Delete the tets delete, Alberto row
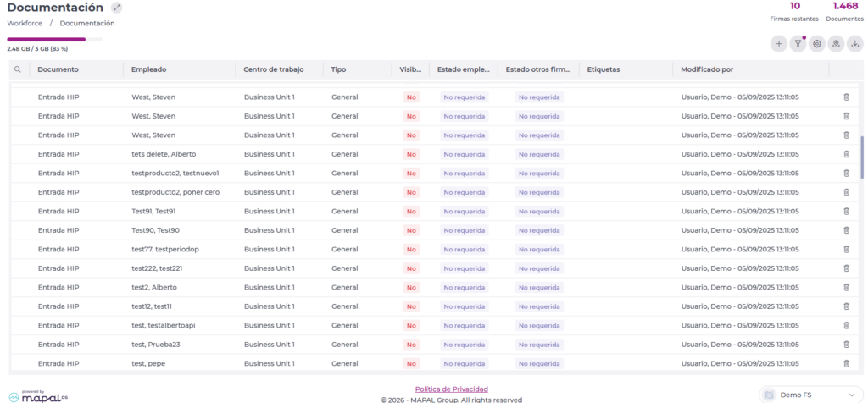The width and height of the screenshot is (868, 403). coord(846,154)
